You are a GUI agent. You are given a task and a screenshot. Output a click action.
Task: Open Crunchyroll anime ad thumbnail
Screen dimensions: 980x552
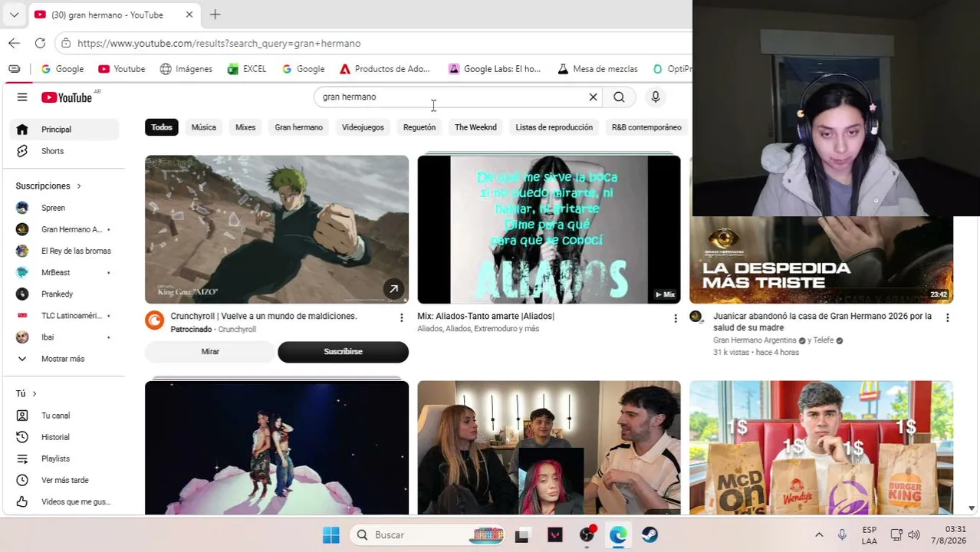(x=277, y=229)
